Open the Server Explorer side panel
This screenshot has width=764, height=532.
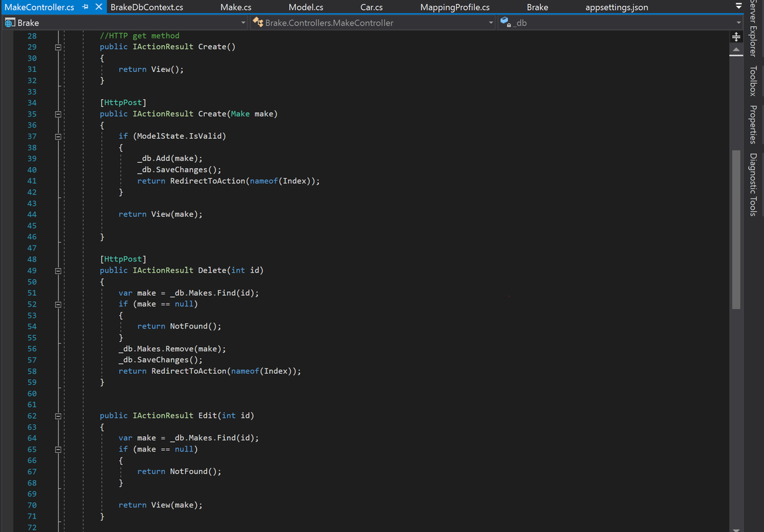pyautogui.click(x=753, y=28)
